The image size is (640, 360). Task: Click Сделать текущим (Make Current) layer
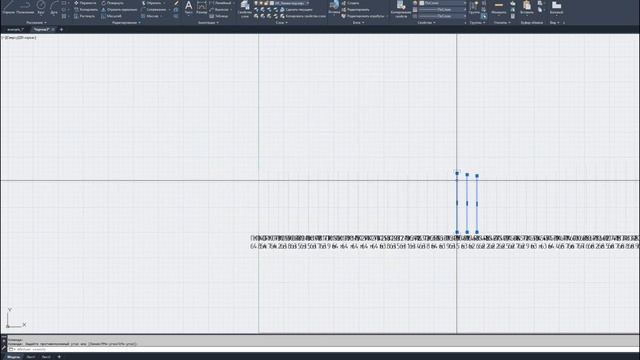pyautogui.click(x=296, y=9)
